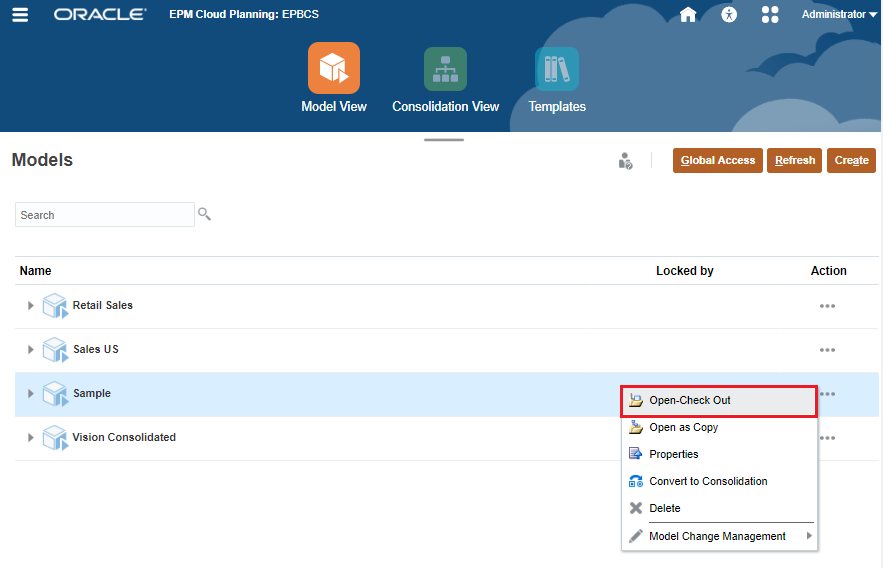Open the accessibility settings icon
Viewport: 883px width, 568px height.
click(x=729, y=14)
